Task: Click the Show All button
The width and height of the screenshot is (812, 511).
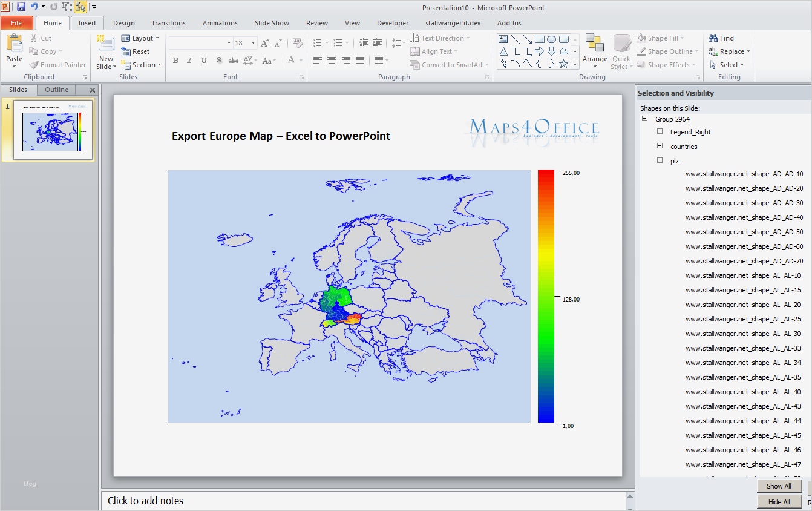Action: [779, 486]
